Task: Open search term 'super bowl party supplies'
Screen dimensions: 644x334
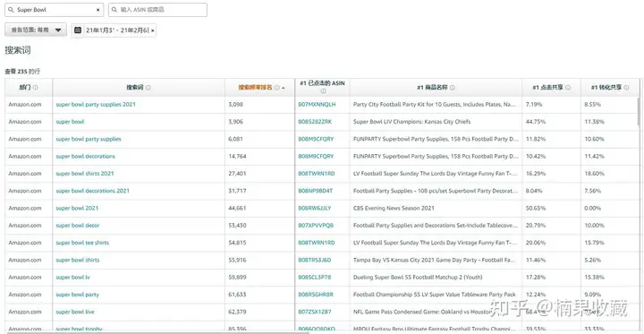Action: [x=89, y=139]
